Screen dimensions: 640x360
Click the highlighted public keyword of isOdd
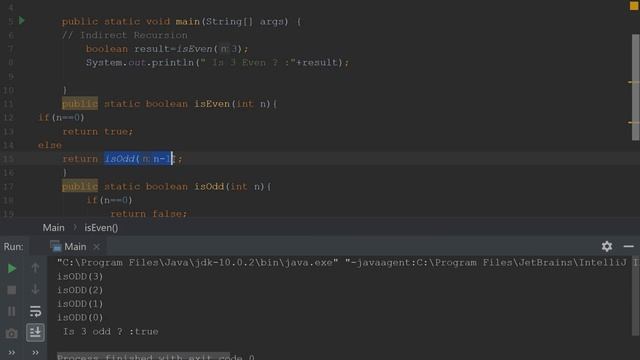pos(80,187)
